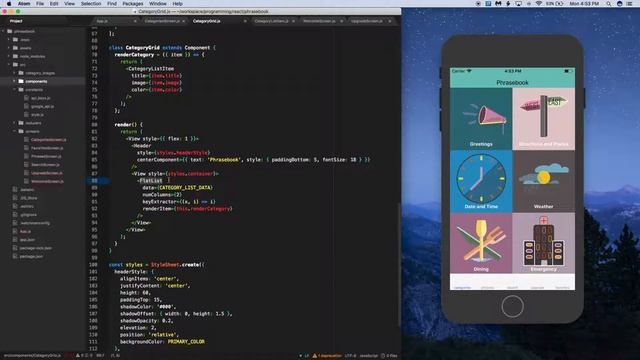This screenshot has height=360, width=640.
Task: Tap the simulator's round home button
Action: coord(512,306)
